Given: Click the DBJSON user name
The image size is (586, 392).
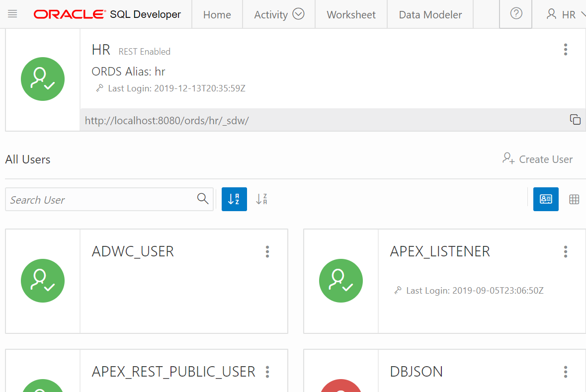Looking at the screenshot, I should (x=417, y=372).
